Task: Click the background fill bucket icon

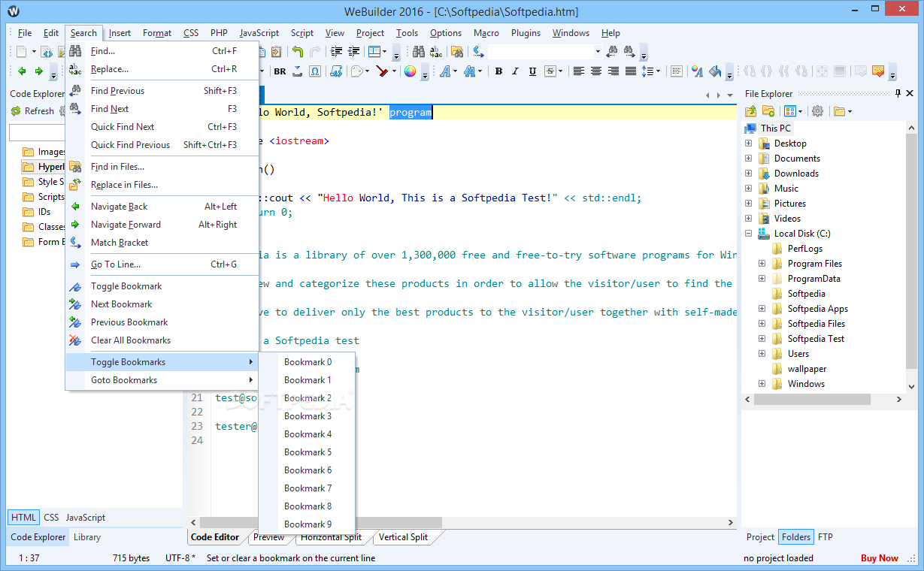Action: [x=715, y=71]
